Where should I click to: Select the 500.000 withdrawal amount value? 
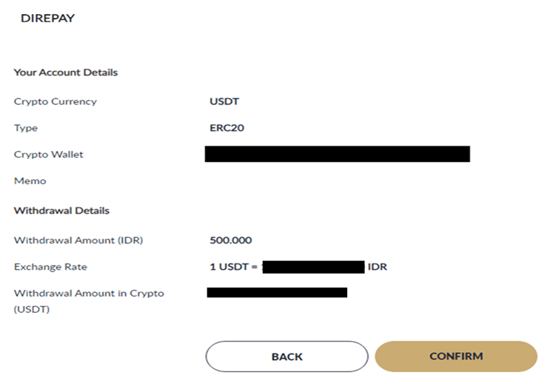231,240
